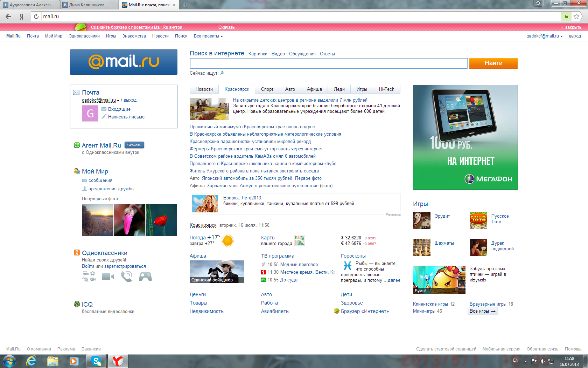This screenshot has width=588, height=368.
Task: Open the Русское Лото game icon
Action: (x=478, y=220)
